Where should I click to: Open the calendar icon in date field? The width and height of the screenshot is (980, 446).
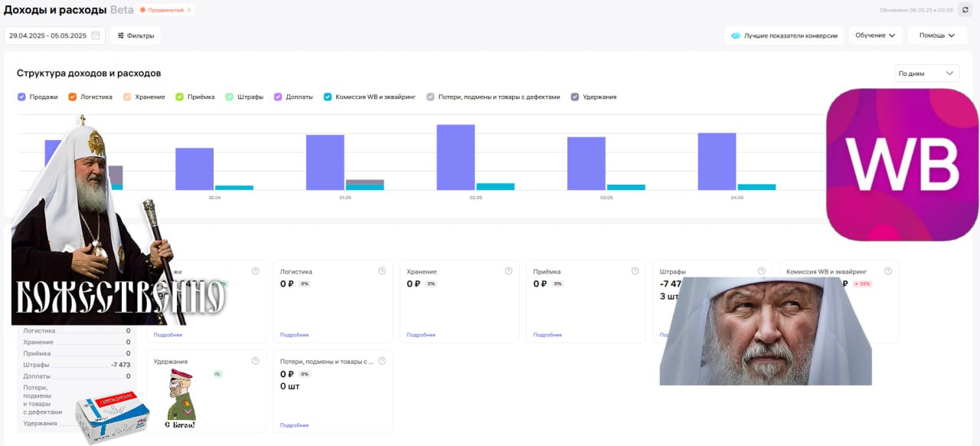[96, 35]
